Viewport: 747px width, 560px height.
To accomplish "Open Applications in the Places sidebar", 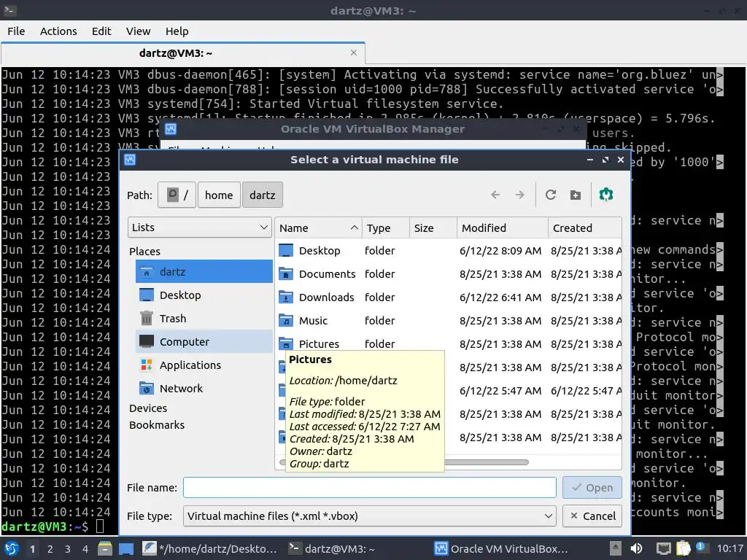I will click(x=204, y=365).
